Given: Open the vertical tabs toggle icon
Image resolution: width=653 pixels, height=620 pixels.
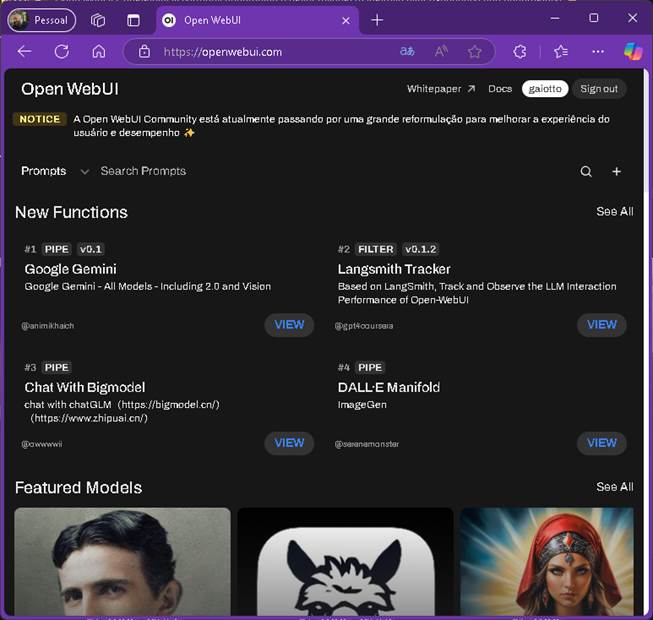Looking at the screenshot, I should click(x=133, y=20).
